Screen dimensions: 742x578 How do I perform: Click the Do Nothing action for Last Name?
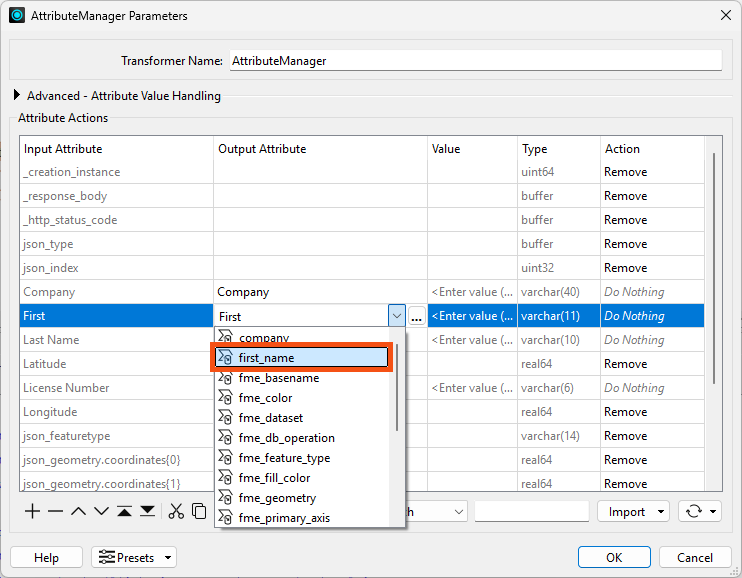[x=652, y=340]
